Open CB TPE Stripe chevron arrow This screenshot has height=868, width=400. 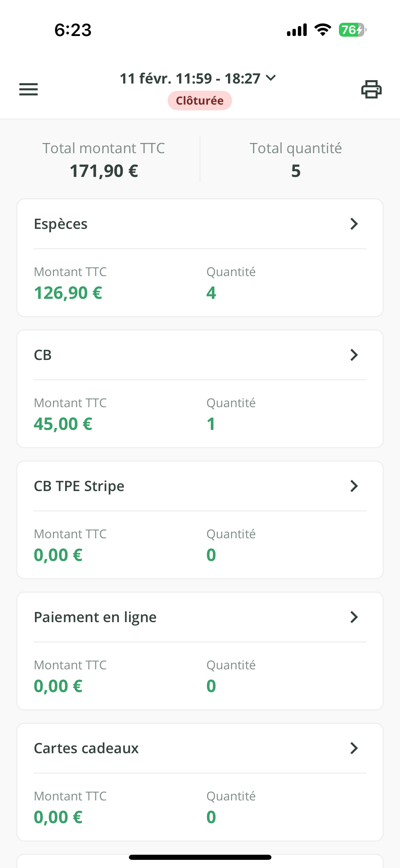(354, 486)
